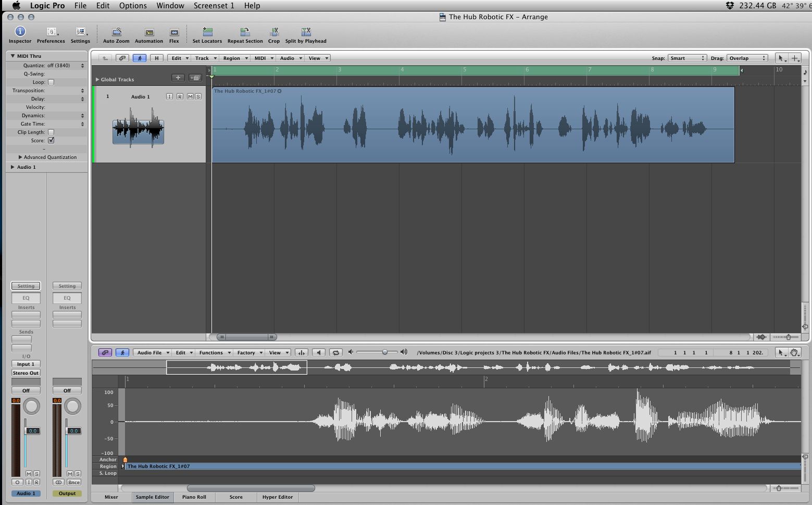The image size is (812, 505).
Task: Open the Screenset 1 menu
Action: click(214, 5)
